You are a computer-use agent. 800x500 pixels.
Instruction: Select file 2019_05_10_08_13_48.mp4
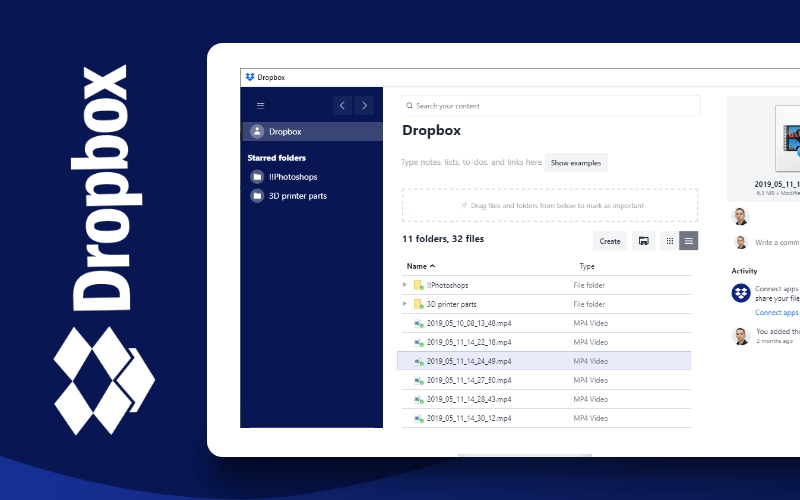(x=544, y=323)
